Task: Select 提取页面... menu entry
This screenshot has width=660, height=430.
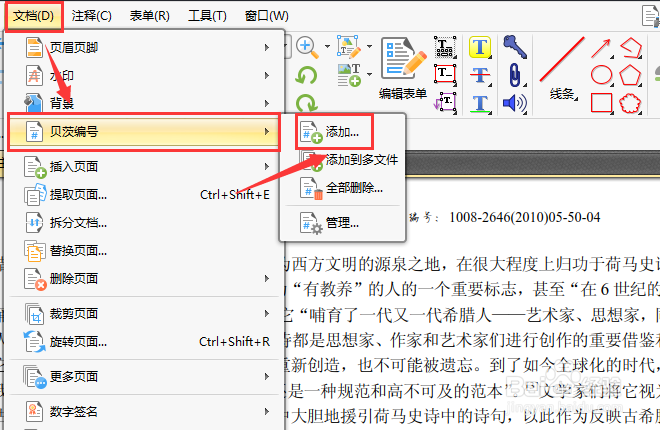Action: tap(143, 195)
